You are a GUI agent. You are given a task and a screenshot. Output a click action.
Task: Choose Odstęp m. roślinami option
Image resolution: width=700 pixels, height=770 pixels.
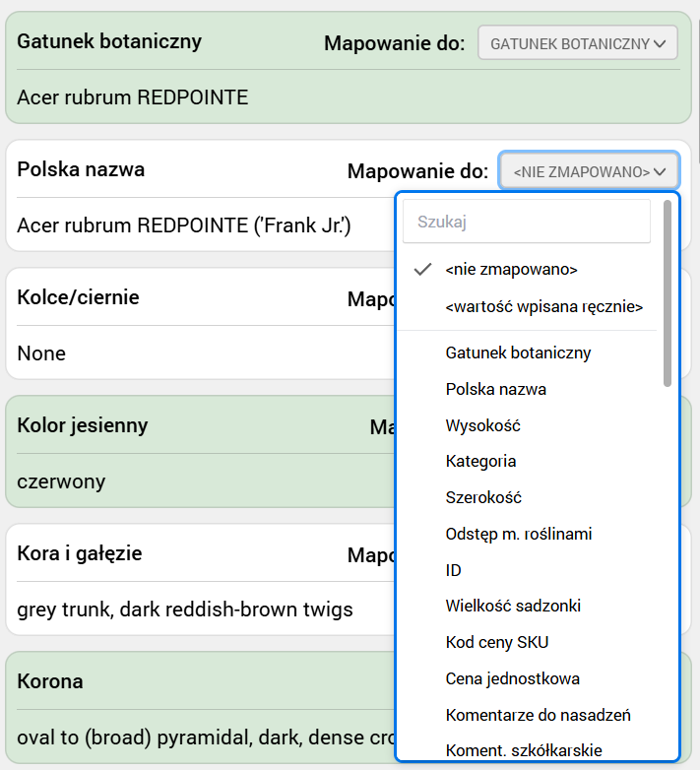coord(518,534)
